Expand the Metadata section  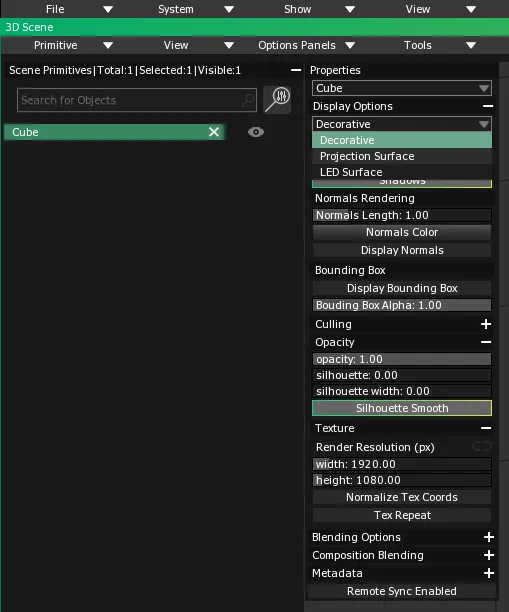pyautogui.click(x=489, y=573)
